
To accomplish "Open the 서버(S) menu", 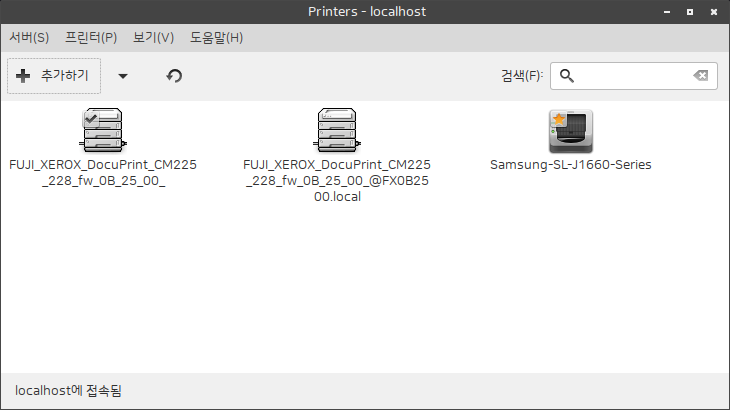I will 29,38.
